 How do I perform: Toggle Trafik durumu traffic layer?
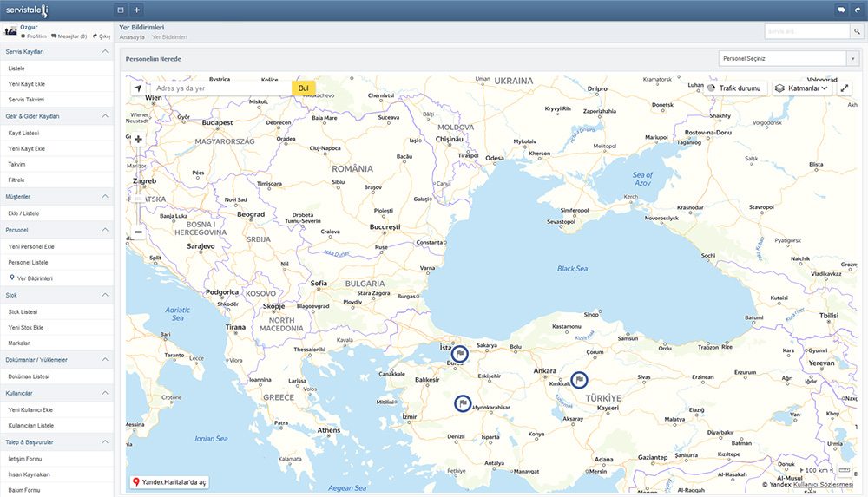(734, 88)
